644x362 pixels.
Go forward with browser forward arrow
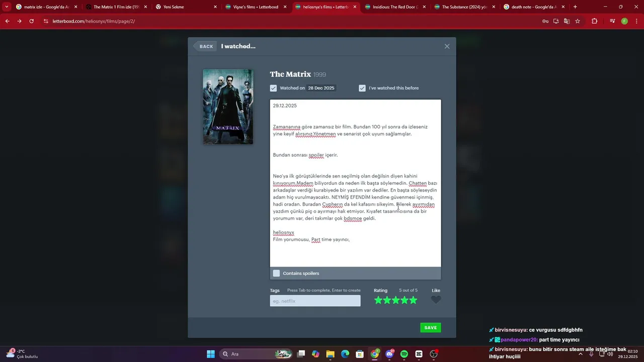(x=19, y=21)
